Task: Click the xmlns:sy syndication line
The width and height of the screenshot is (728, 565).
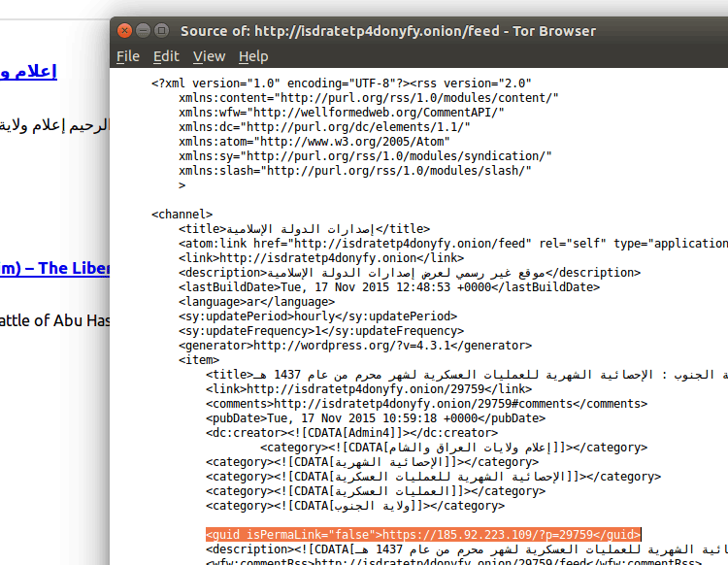Action: point(365,156)
